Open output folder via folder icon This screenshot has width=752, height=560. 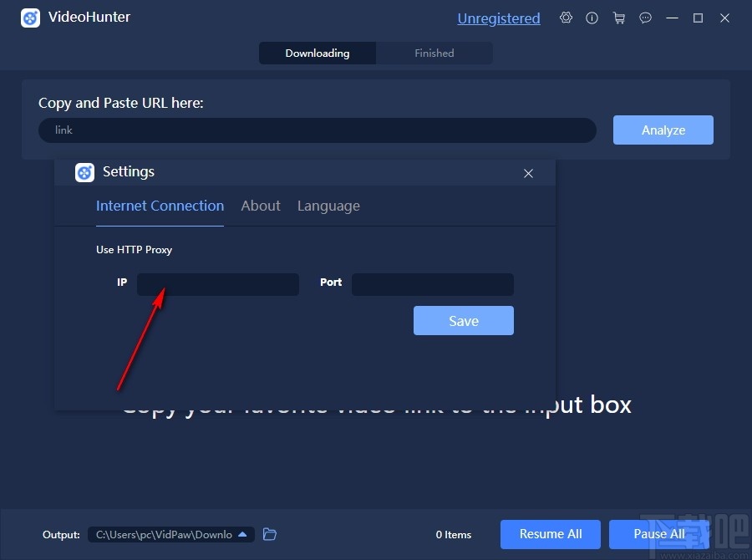coord(270,534)
